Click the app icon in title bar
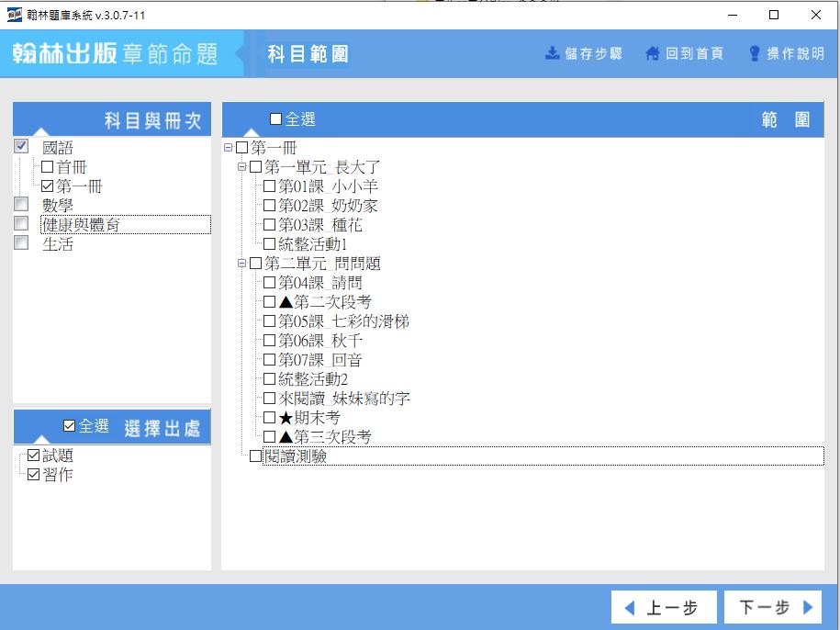Screen dimensions: 840x630 point(15,16)
